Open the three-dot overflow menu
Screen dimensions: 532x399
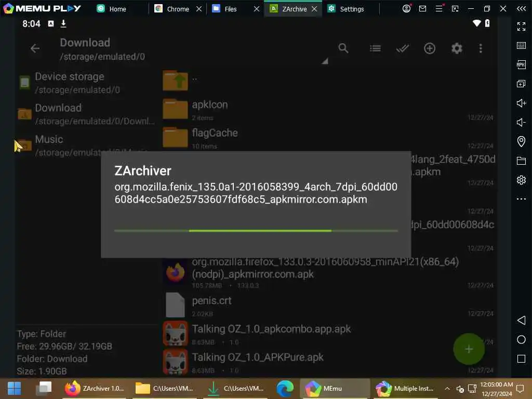pyautogui.click(x=481, y=48)
